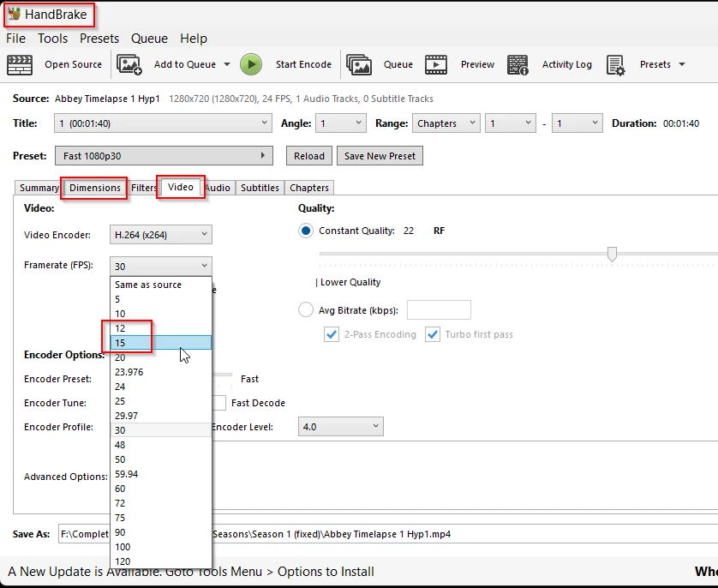Select 25 in framerate list

(161, 401)
